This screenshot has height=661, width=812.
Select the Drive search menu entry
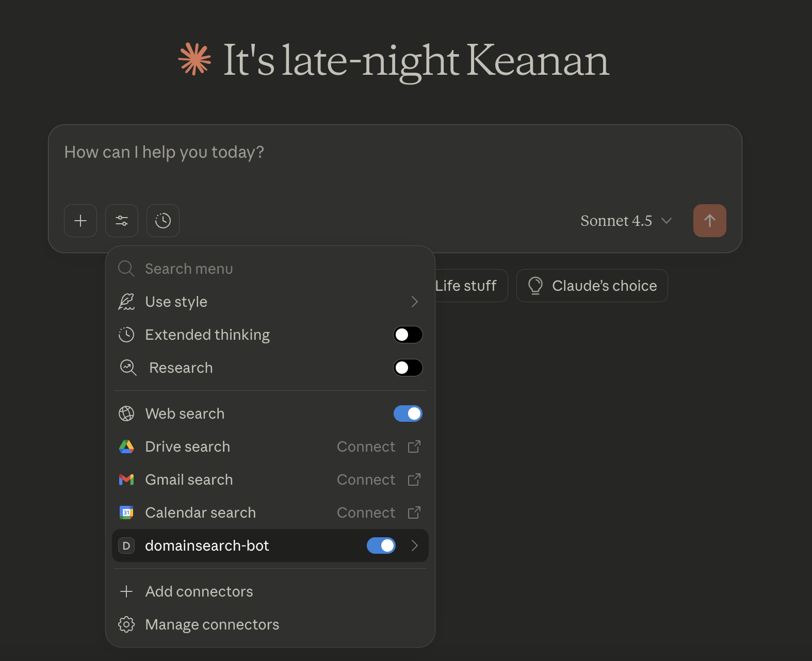(270, 447)
